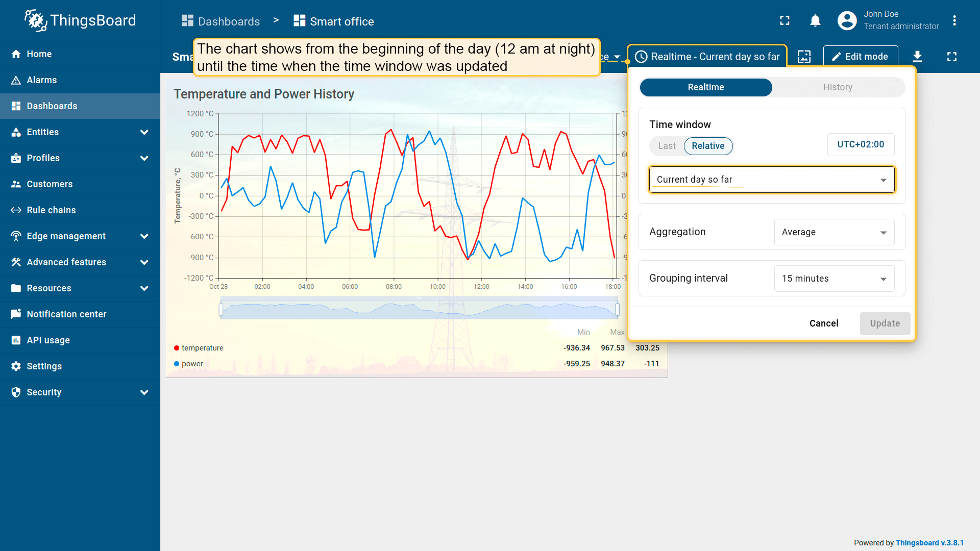Select the Last time window option
980x551 pixels.
click(x=667, y=146)
